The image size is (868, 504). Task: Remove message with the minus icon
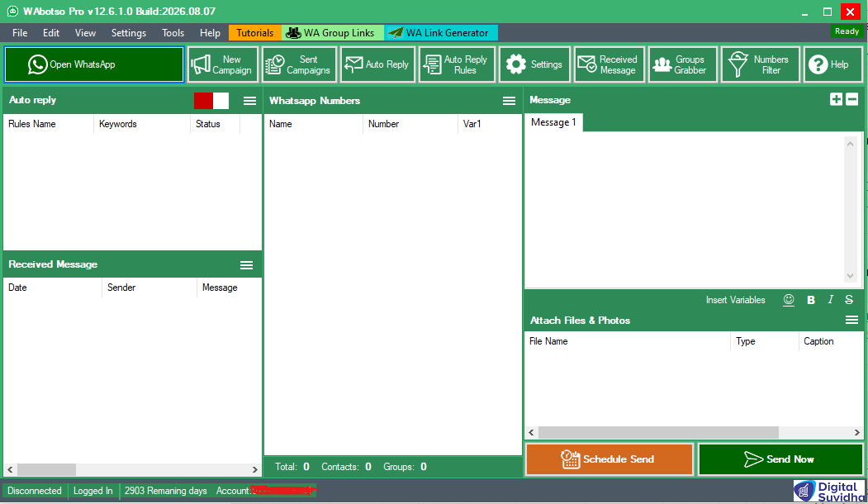click(852, 99)
